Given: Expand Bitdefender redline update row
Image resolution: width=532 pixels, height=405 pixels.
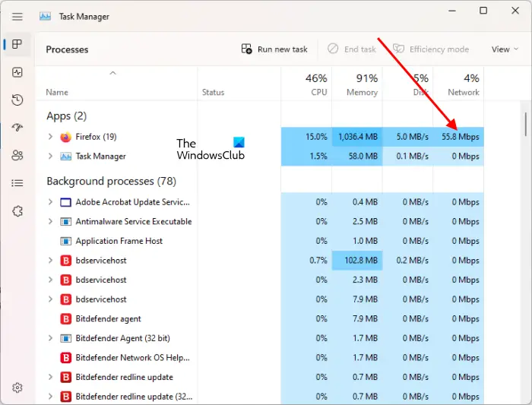Looking at the screenshot, I should click(51, 377).
